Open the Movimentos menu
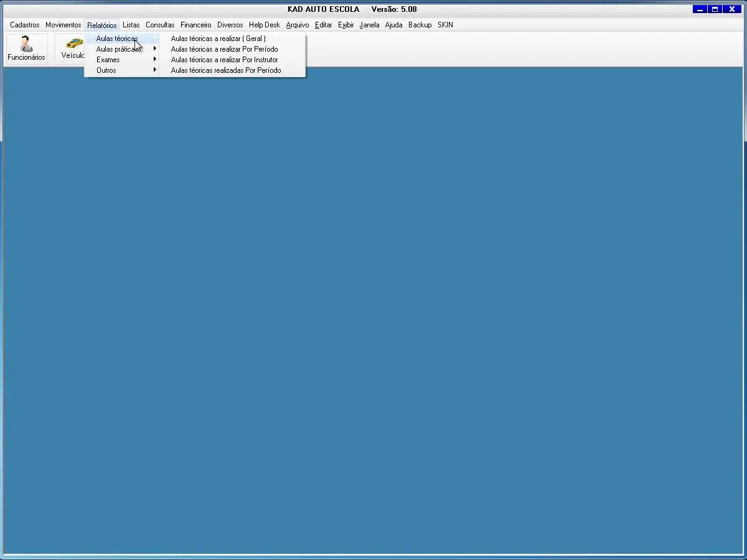 coord(63,25)
